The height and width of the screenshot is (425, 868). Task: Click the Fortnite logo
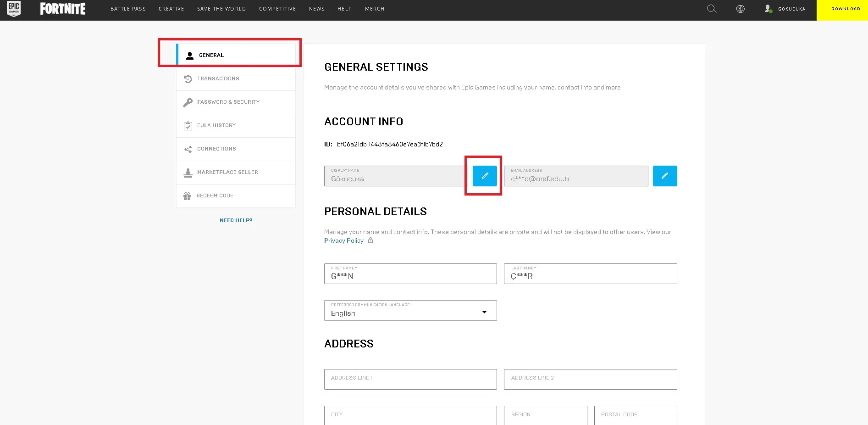[x=63, y=9]
